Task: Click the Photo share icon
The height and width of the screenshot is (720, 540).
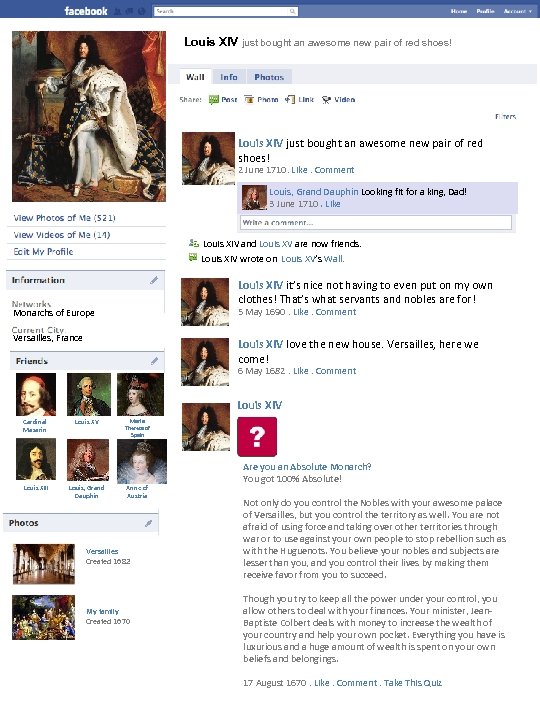Action: (x=249, y=100)
